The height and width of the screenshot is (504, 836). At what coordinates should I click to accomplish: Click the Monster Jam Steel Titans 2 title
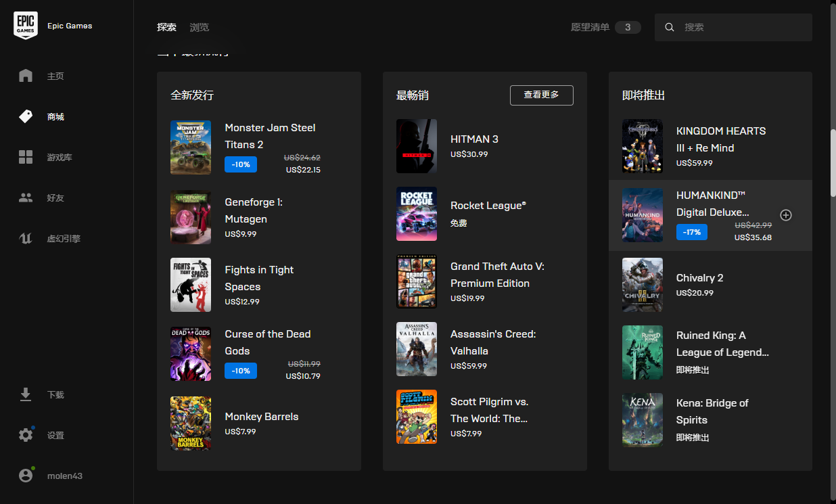point(270,136)
